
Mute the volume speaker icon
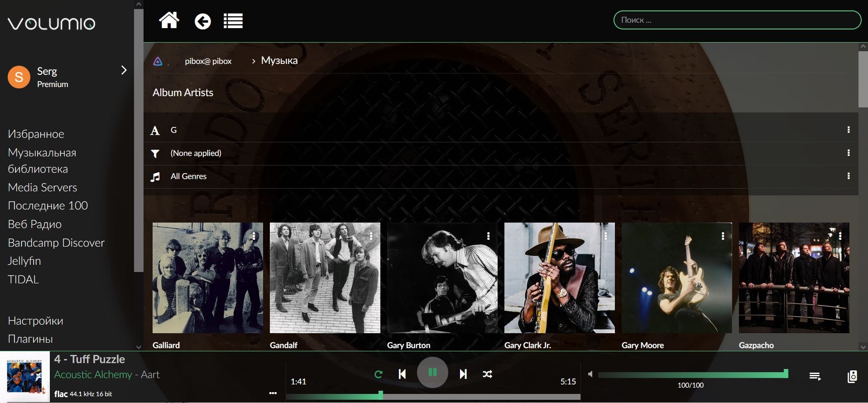590,374
